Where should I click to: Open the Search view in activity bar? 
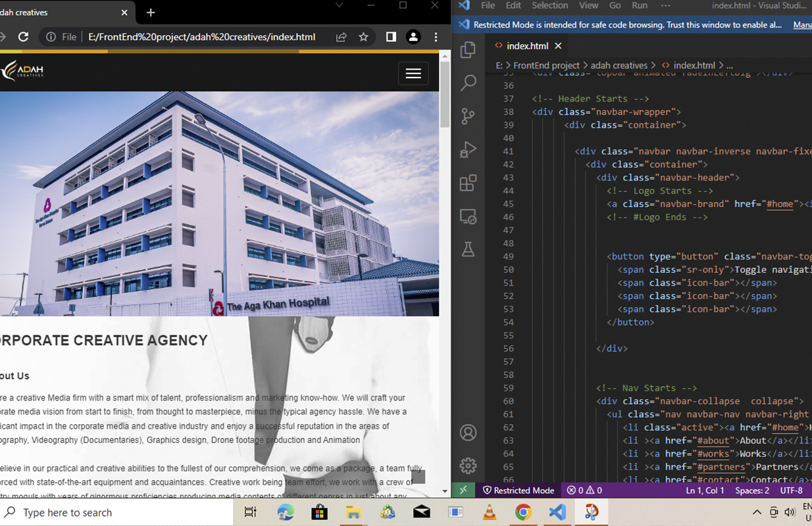tap(468, 83)
